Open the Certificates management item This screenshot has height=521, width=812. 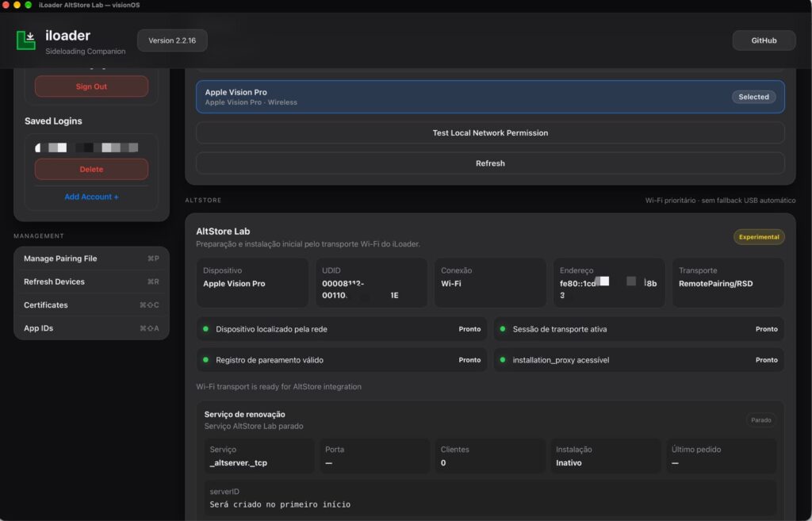[x=91, y=305]
